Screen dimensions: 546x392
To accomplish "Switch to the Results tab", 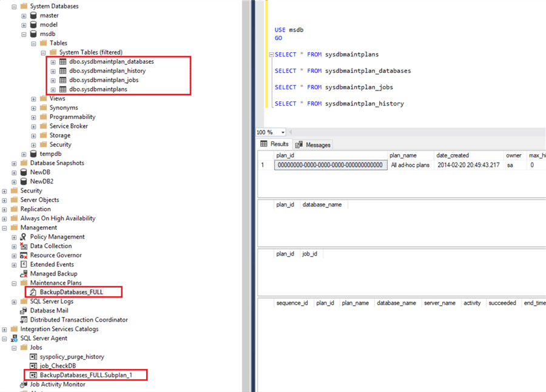I will coord(280,144).
